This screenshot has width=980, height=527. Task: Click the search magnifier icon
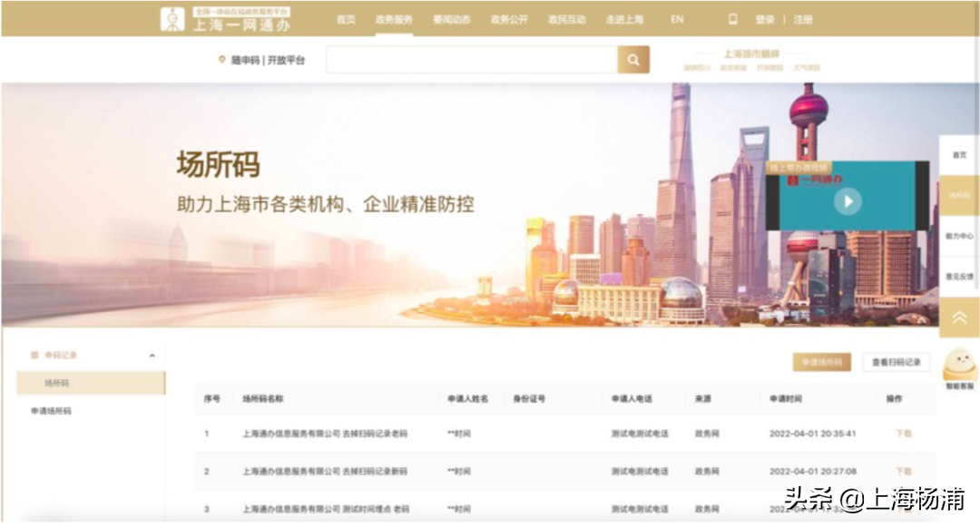click(x=632, y=59)
